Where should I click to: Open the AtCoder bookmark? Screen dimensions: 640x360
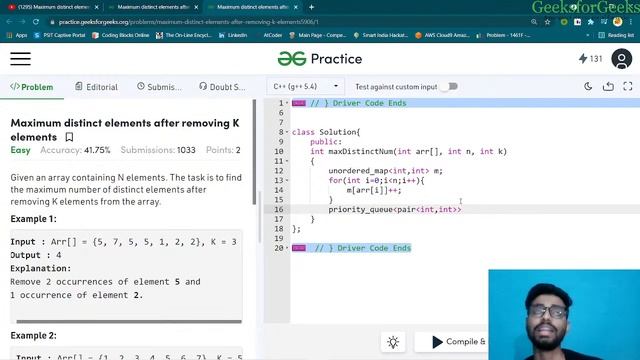pyautogui.click(x=268, y=36)
